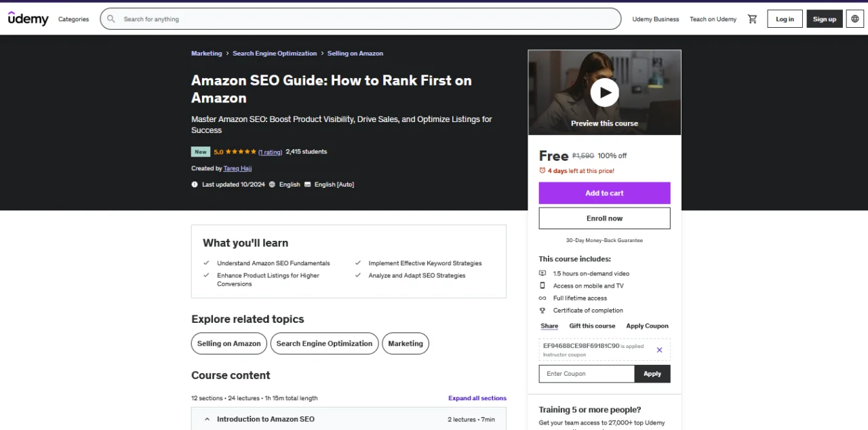Click the globe icon beside English
Image resolution: width=868 pixels, height=430 pixels.
(x=272, y=184)
